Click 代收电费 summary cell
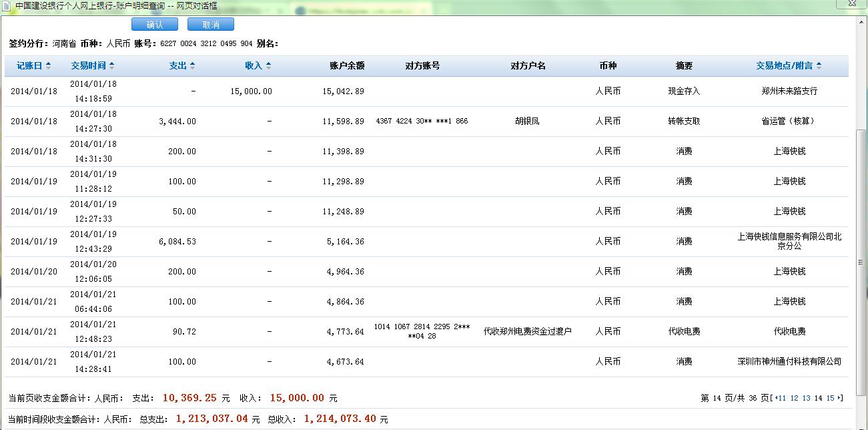 [x=684, y=332]
